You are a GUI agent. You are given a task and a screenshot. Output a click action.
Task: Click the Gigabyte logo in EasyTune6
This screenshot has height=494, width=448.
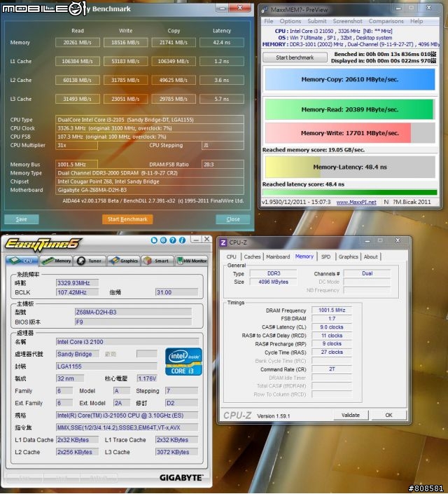tap(181, 478)
